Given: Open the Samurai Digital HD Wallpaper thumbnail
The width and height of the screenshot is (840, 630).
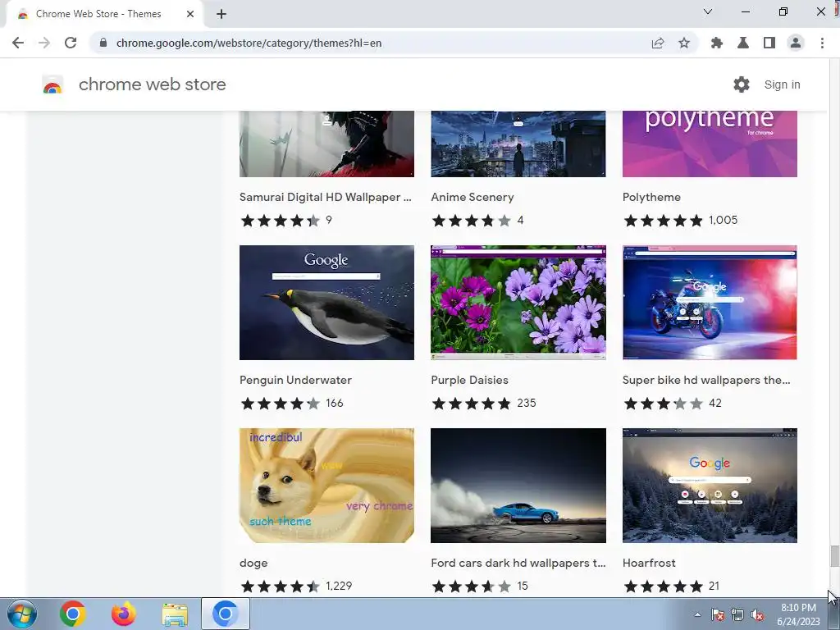Looking at the screenshot, I should 326,144.
